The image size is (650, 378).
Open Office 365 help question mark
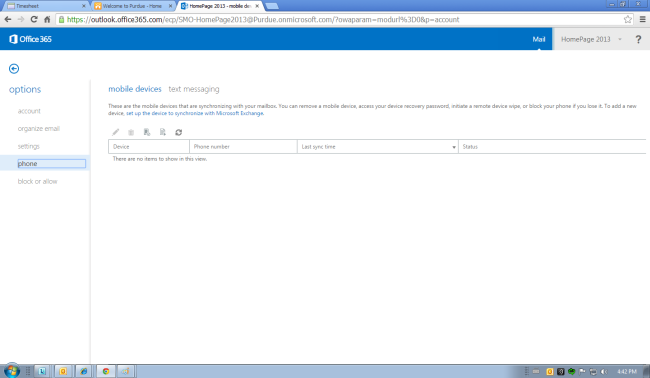point(638,39)
